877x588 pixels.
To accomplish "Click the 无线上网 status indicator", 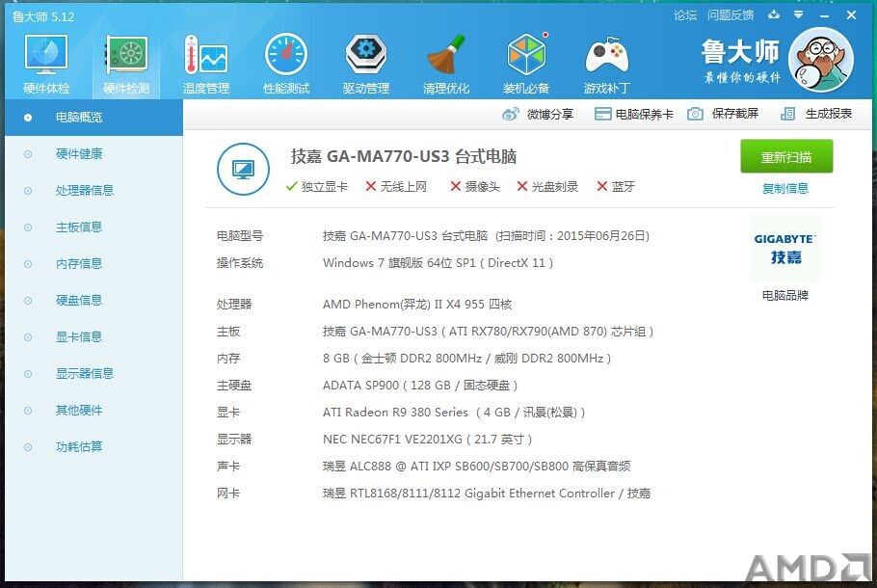I will click(x=396, y=186).
